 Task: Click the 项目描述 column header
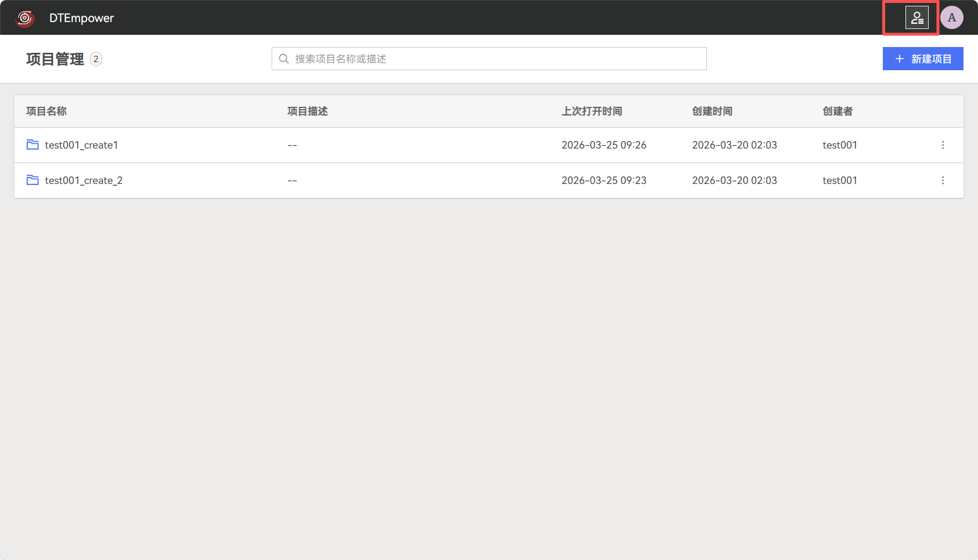(308, 111)
